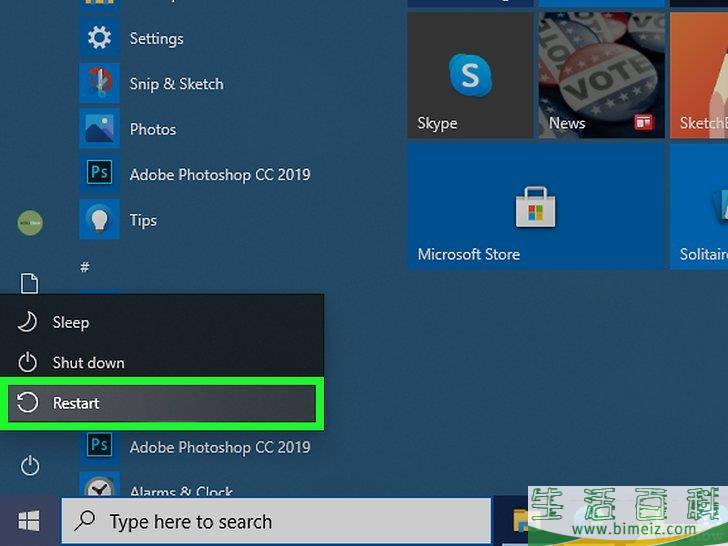Open the Settings gear app
The height and width of the screenshot is (546, 728).
tap(155, 39)
